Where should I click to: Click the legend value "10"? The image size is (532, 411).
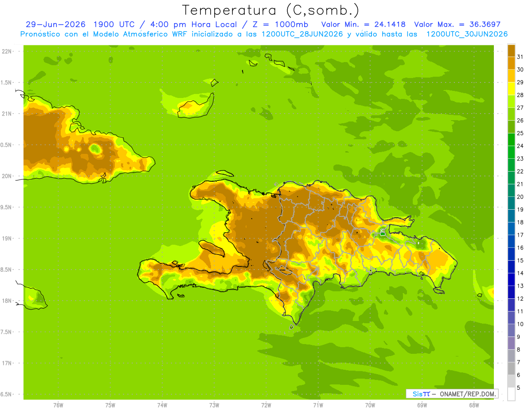point(520,324)
